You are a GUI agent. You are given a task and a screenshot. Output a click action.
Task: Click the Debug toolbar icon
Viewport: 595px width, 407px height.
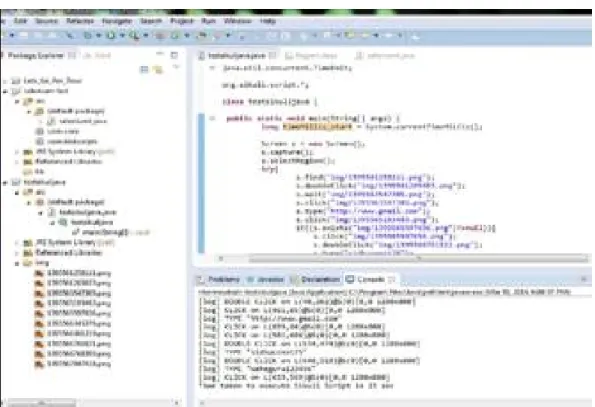point(88,36)
